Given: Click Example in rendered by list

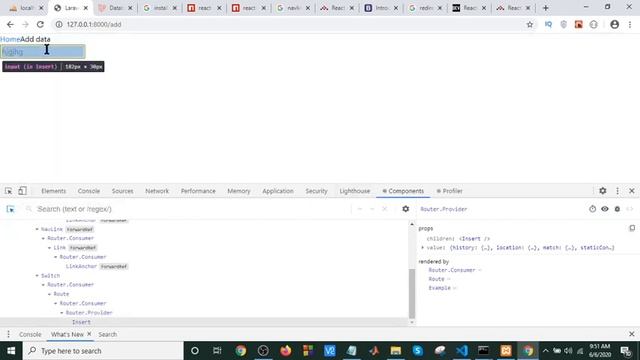Looking at the screenshot, I should [x=440, y=288].
